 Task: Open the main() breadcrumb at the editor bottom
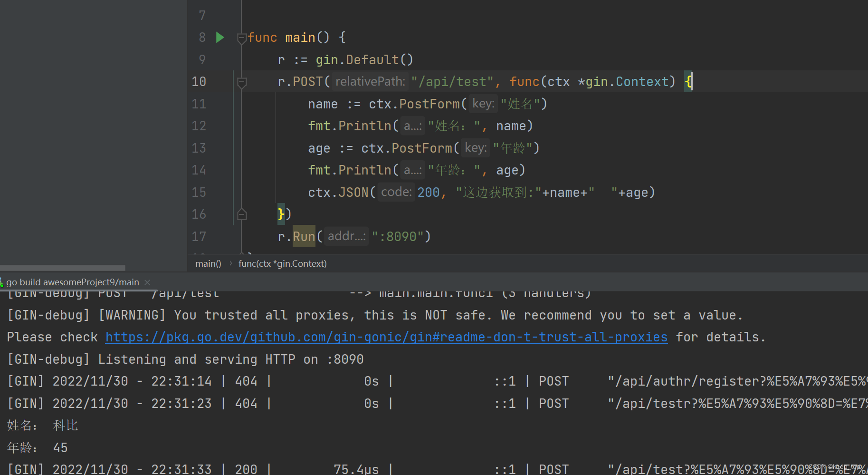(208, 263)
